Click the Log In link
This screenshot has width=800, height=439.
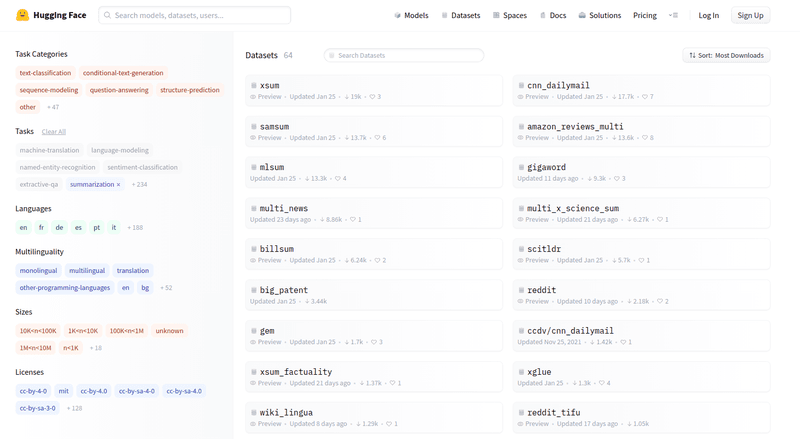[x=708, y=15]
